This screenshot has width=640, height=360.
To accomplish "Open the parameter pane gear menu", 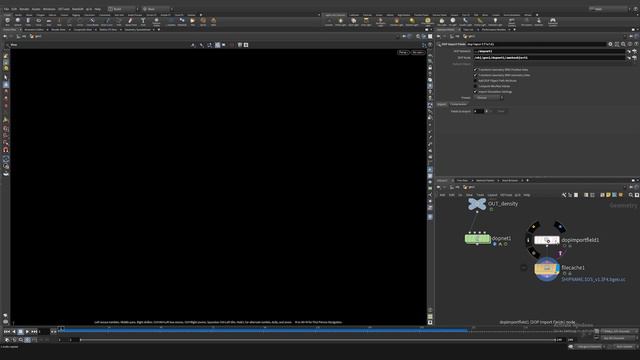I will (610, 44).
